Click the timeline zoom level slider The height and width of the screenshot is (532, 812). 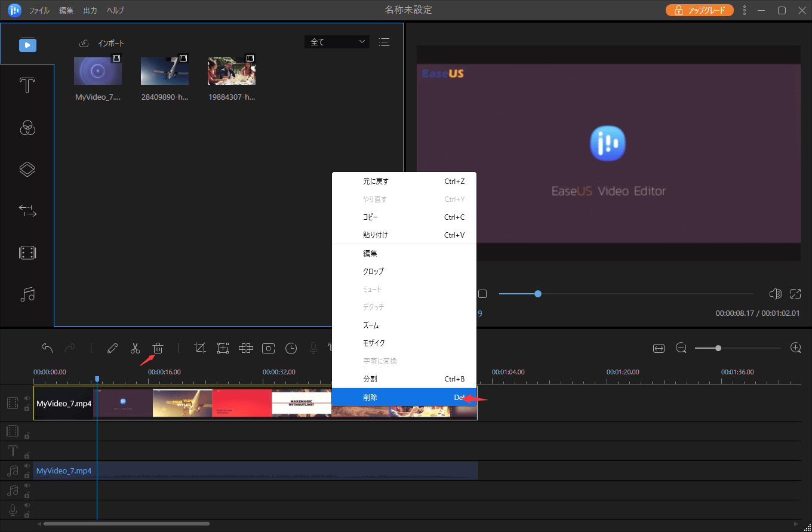pyautogui.click(x=738, y=348)
